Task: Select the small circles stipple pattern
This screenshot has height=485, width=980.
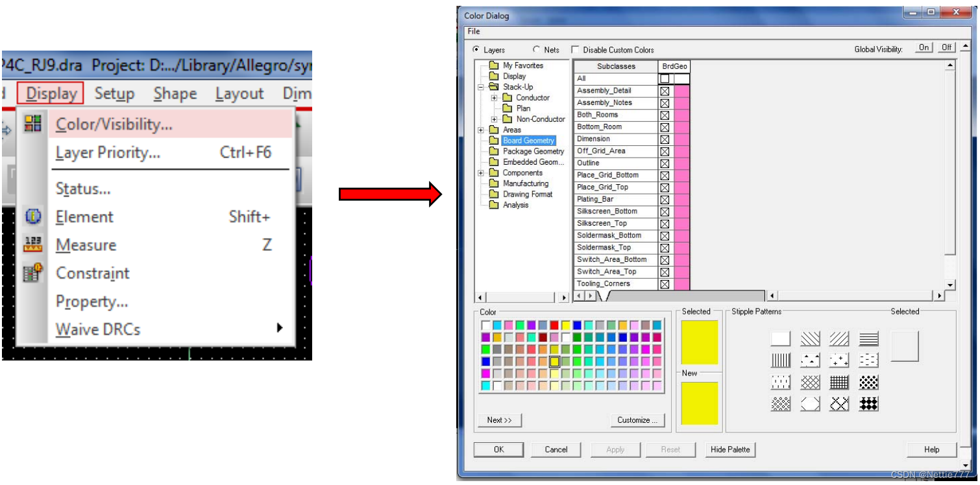Action: (x=781, y=404)
